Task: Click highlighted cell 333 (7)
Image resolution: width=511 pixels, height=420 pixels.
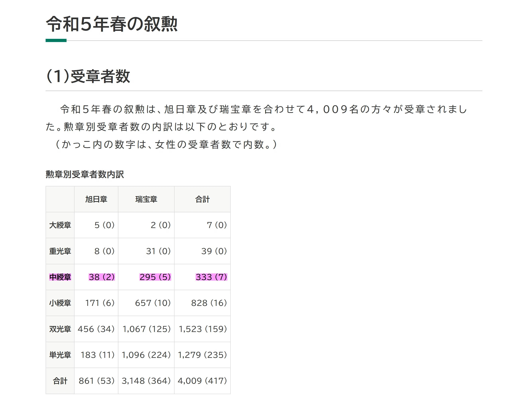Action: (x=202, y=277)
